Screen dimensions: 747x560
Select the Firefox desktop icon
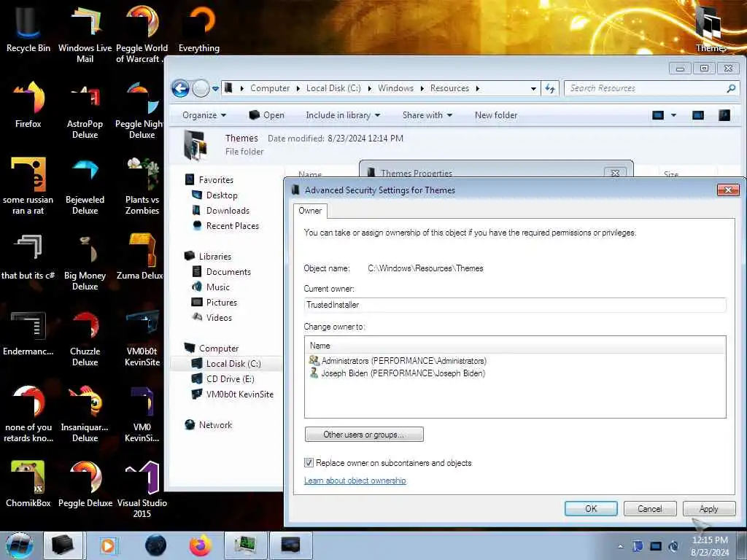pyautogui.click(x=28, y=105)
